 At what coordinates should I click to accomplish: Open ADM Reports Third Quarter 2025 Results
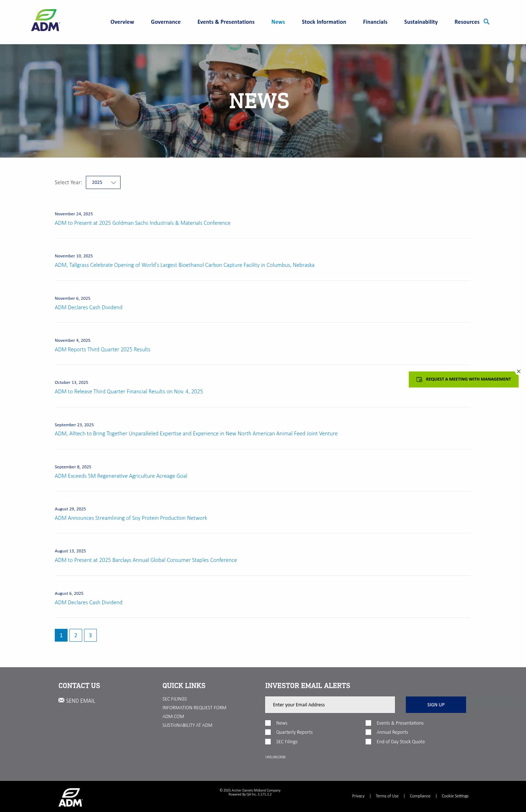103,350
